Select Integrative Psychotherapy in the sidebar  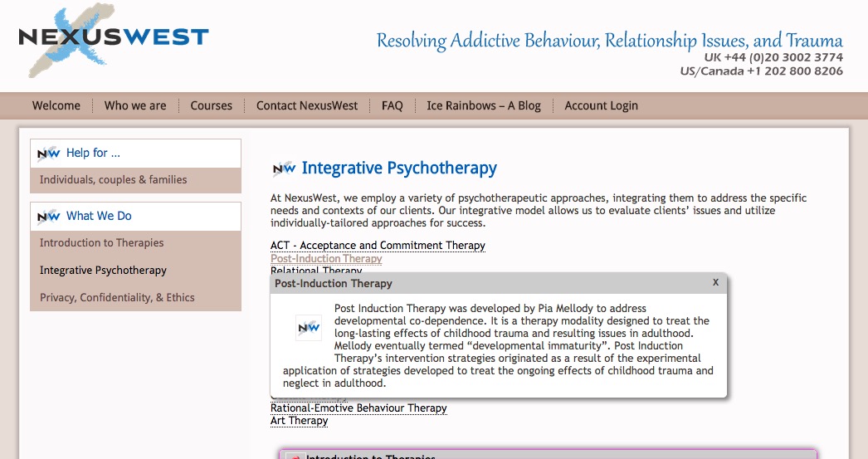[103, 271]
